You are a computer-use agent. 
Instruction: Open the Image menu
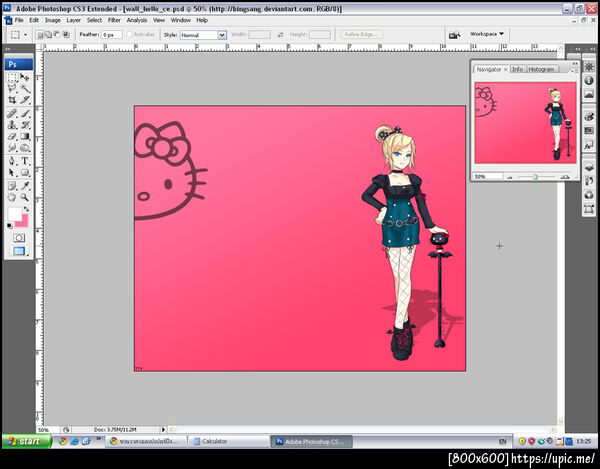(53, 20)
